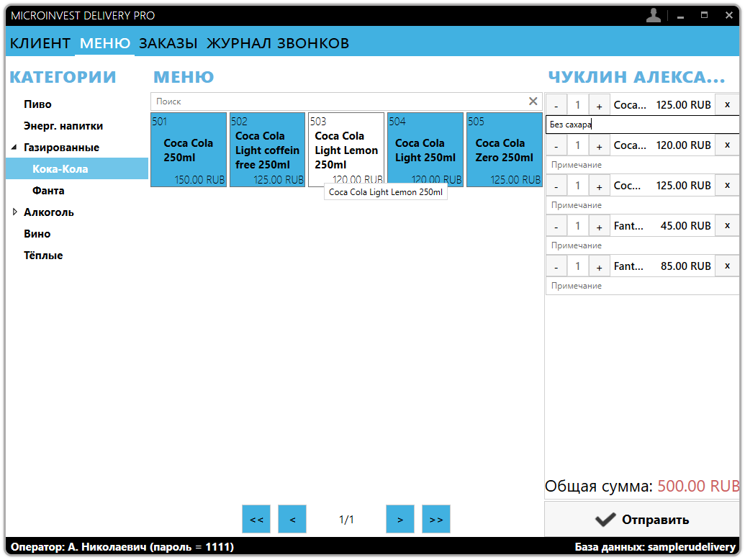Viewport: 745px width, 560px height.
Task: Select the Энерг. напитки category
Action: 63,126
